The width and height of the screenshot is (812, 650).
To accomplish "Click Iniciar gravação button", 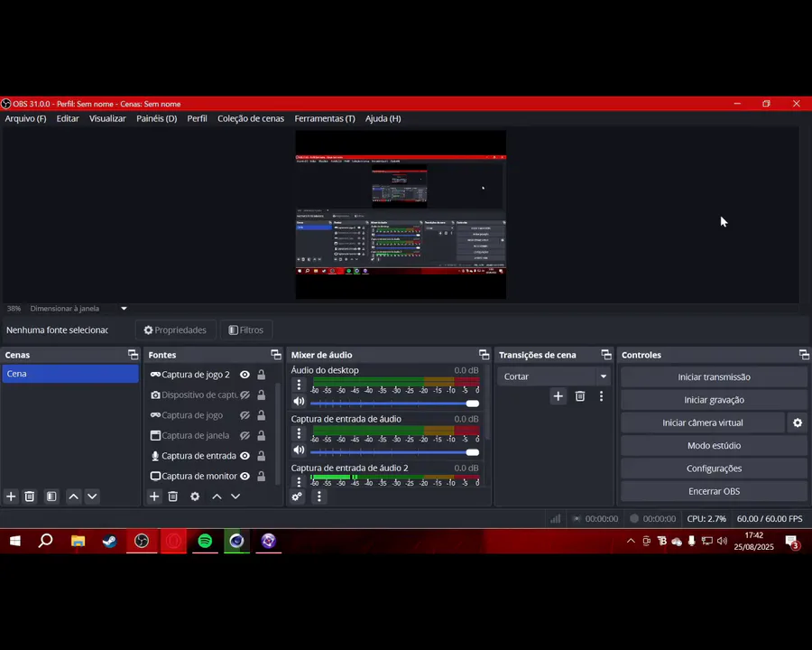I will click(714, 400).
